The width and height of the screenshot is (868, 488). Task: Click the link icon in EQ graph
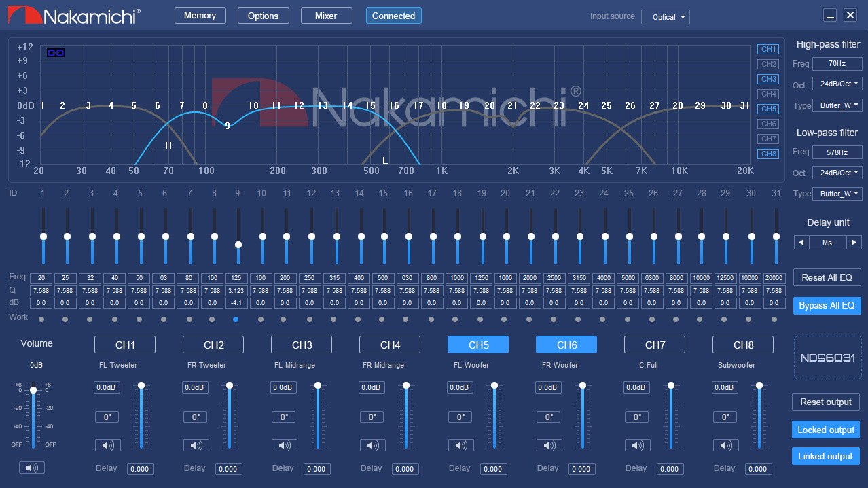[56, 52]
